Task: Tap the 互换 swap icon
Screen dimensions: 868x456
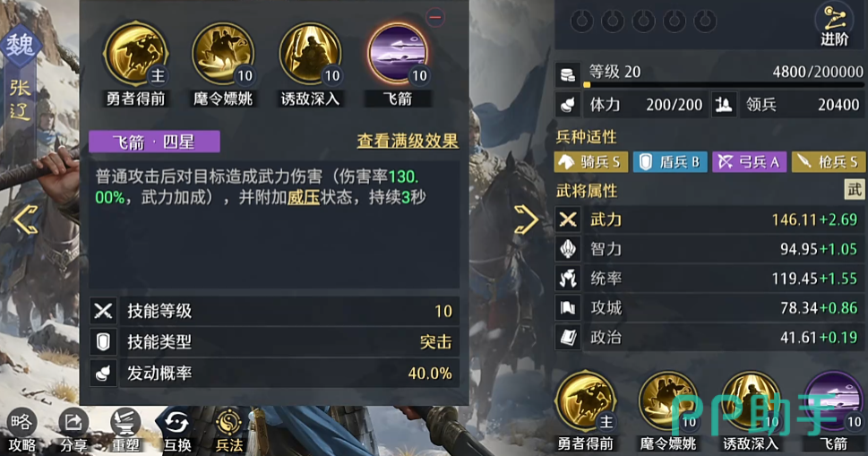Action: click(x=177, y=431)
